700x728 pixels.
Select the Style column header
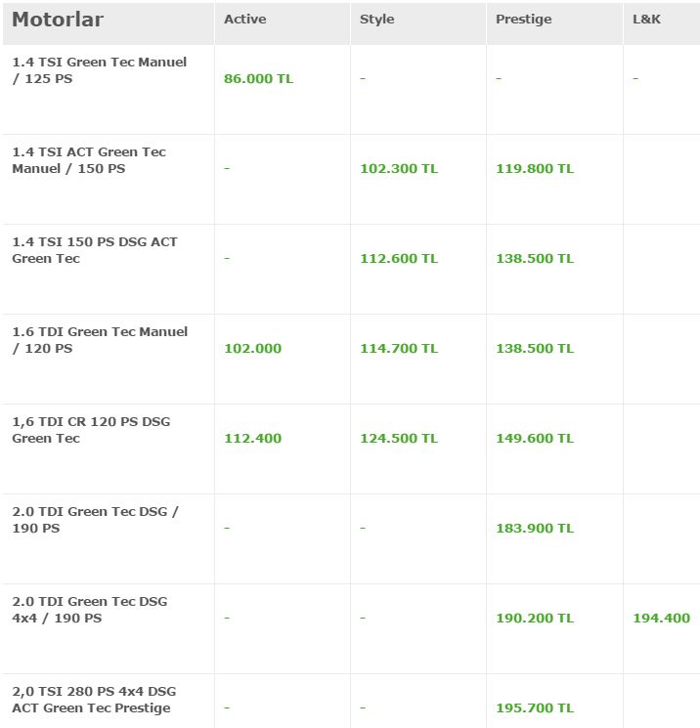[376, 20]
